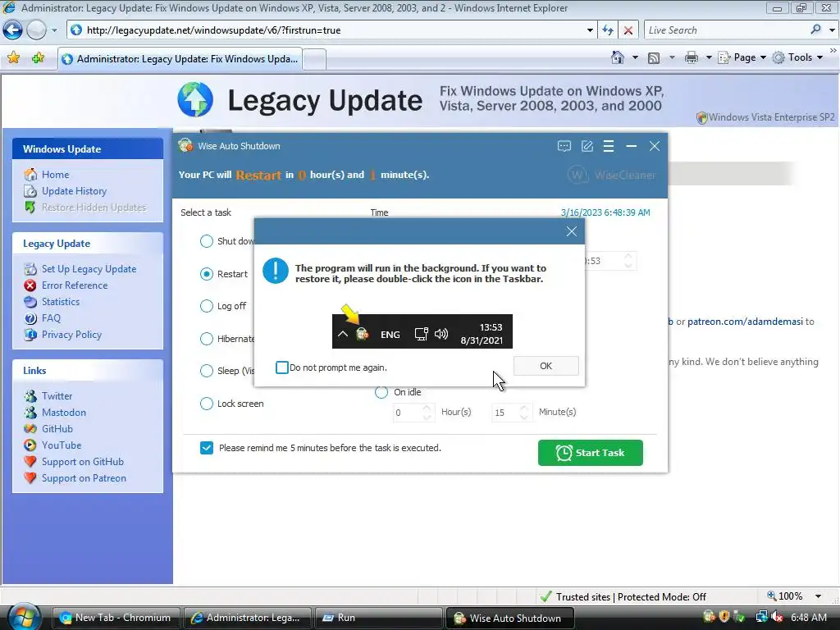Click the Internet Explorer Forward arrow button
The image size is (840, 630).
coord(36,30)
